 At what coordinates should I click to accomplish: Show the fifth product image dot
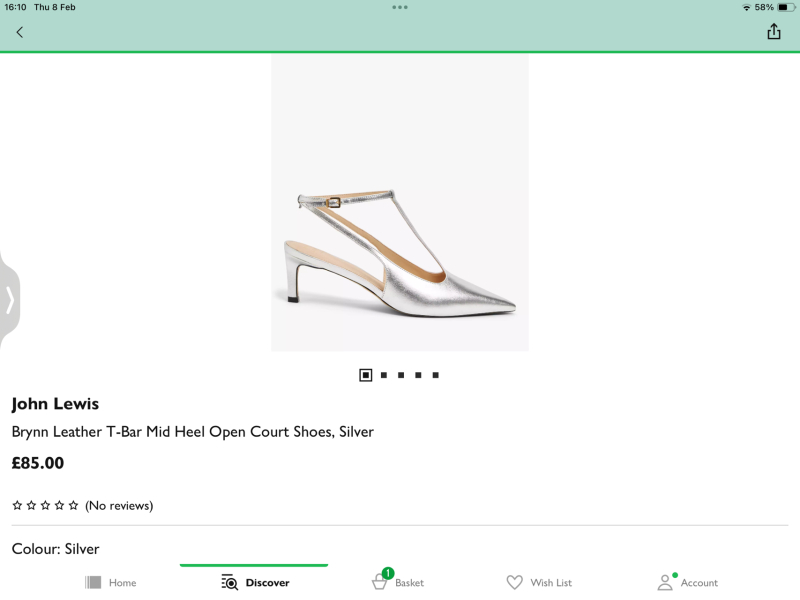click(x=435, y=375)
